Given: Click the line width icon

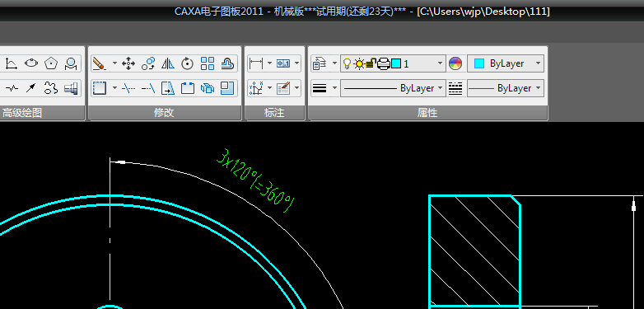Looking at the screenshot, I should [x=320, y=88].
